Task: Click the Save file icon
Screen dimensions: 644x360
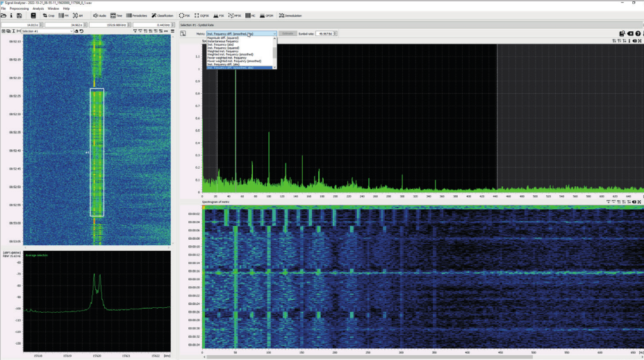Action: point(19,15)
